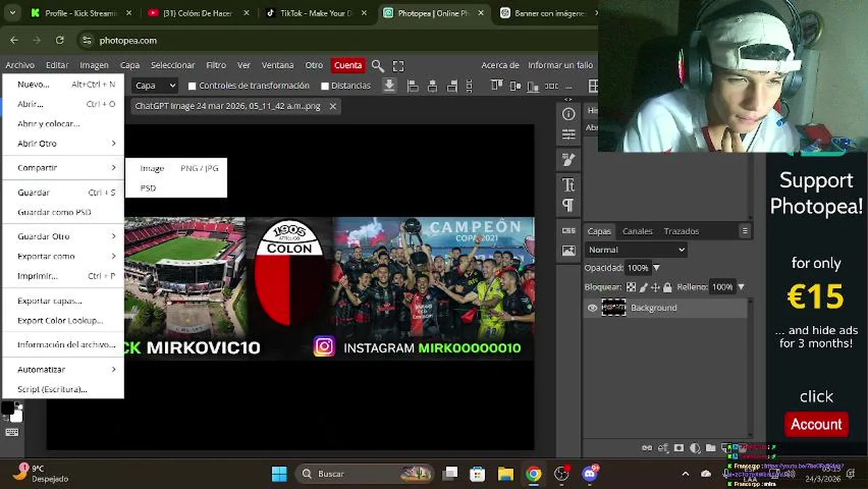Image resolution: width=868 pixels, height=489 pixels.
Task: Open the Info panel icon
Action: (x=568, y=114)
